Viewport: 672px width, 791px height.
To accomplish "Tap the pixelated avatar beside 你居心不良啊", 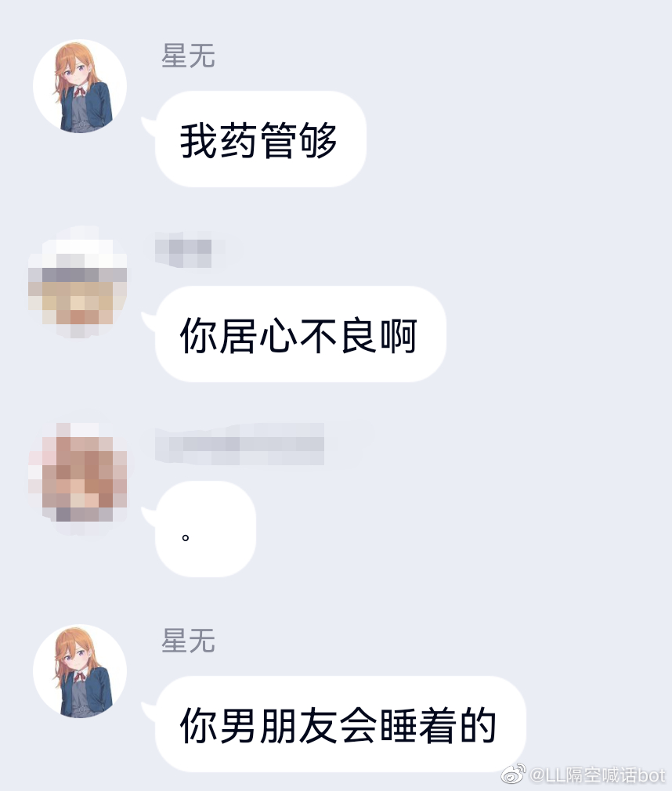I will [x=78, y=281].
